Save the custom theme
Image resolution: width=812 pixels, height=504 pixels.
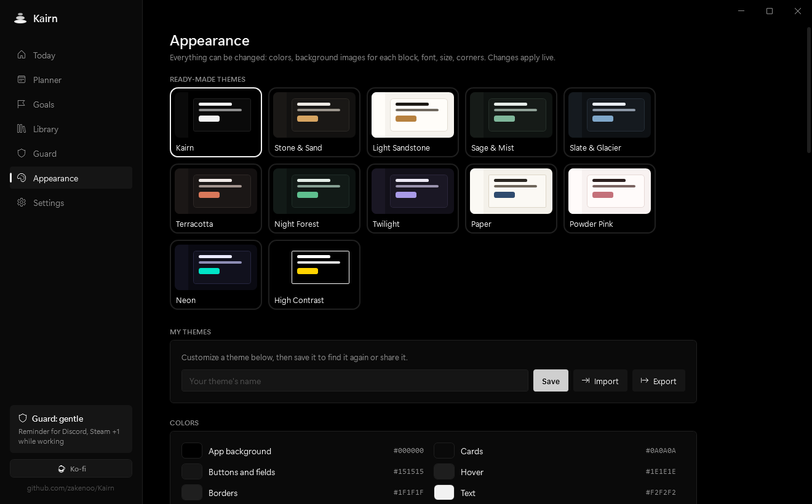(x=551, y=380)
